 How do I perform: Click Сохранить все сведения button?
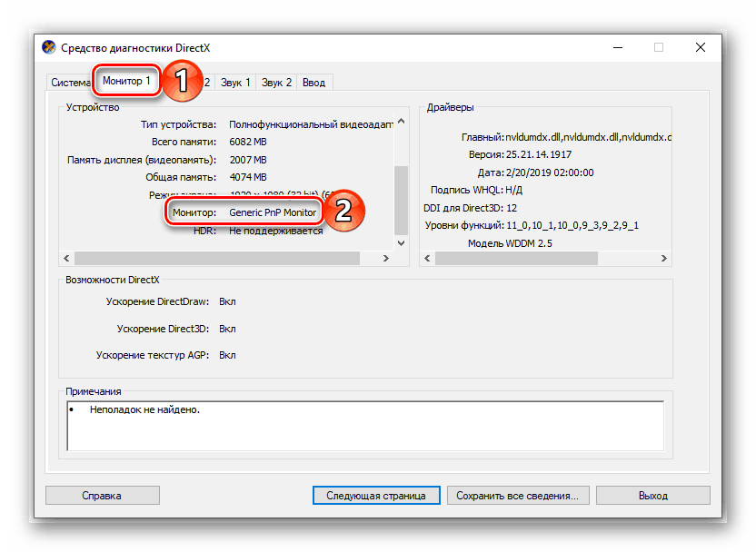[518, 495]
